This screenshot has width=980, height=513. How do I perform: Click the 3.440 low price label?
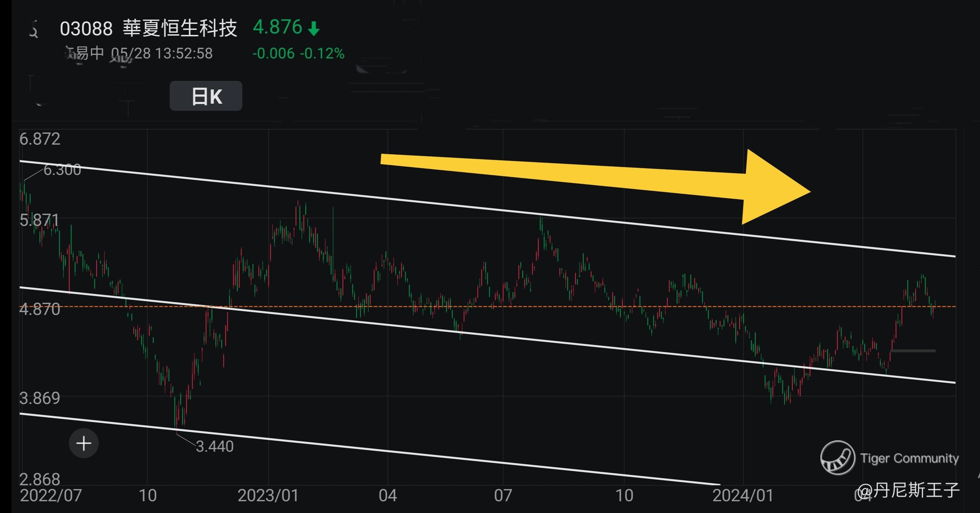pyautogui.click(x=214, y=446)
